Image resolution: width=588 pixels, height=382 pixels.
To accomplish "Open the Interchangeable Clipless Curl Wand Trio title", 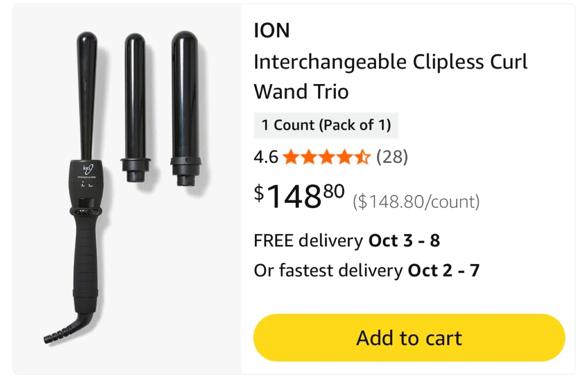I will point(390,77).
